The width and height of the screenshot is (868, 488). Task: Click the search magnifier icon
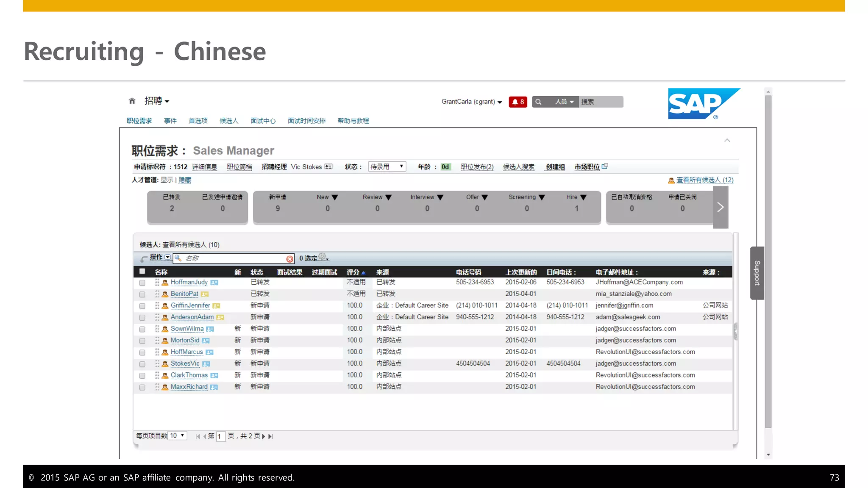point(538,102)
